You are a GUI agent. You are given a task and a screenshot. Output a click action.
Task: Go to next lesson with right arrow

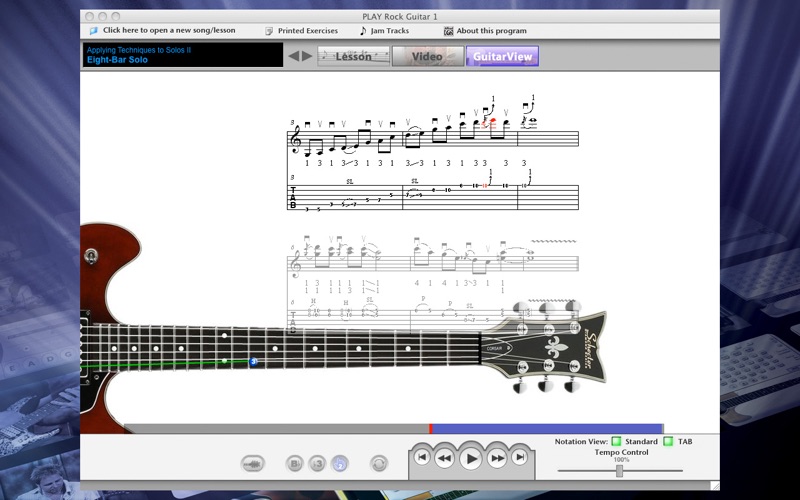click(307, 56)
